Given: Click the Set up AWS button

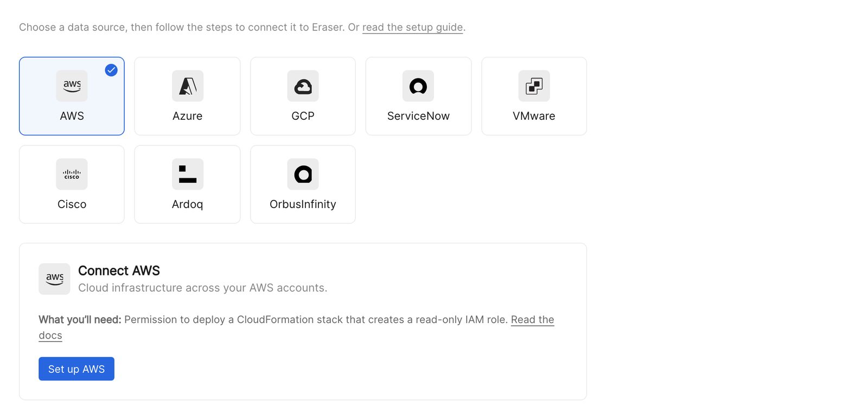Looking at the screenshot, I should click(76, 369).
